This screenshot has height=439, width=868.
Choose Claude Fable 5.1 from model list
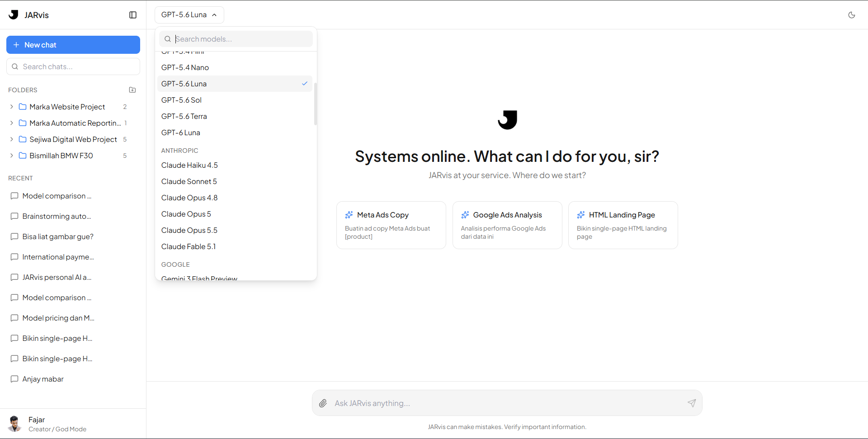235,246
